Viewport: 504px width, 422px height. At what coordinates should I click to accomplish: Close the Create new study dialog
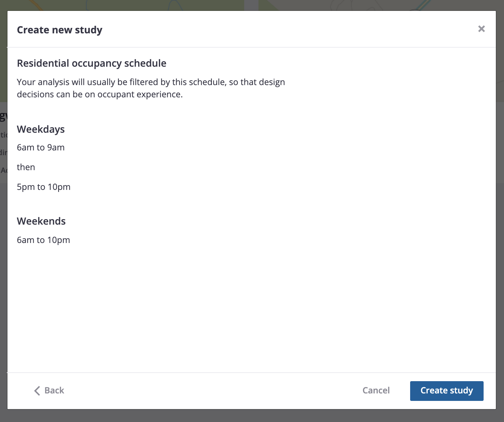click(x=481, y=29)
